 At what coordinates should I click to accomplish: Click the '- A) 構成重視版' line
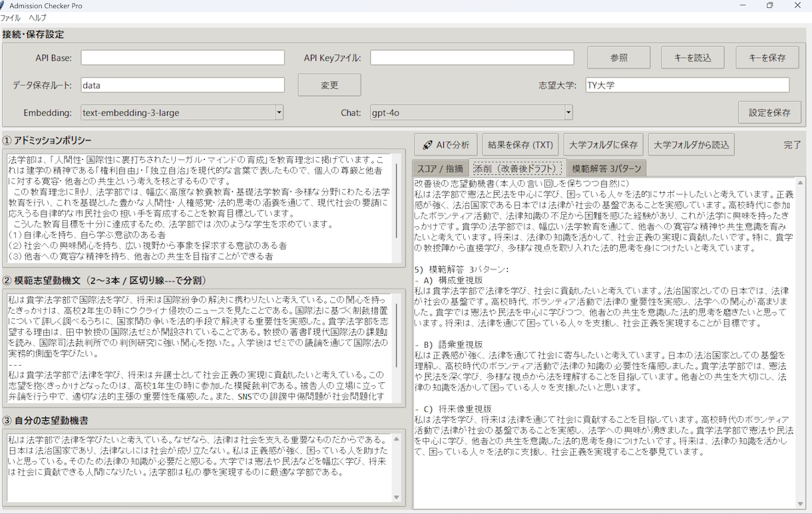(449, 280)
